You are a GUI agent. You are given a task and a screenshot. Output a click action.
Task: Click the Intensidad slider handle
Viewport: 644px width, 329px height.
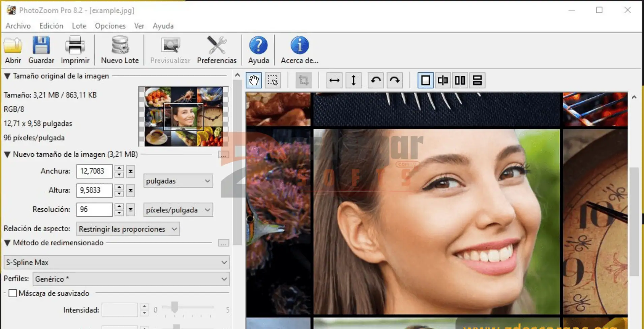pyautogui.click(x=175, y=307)
